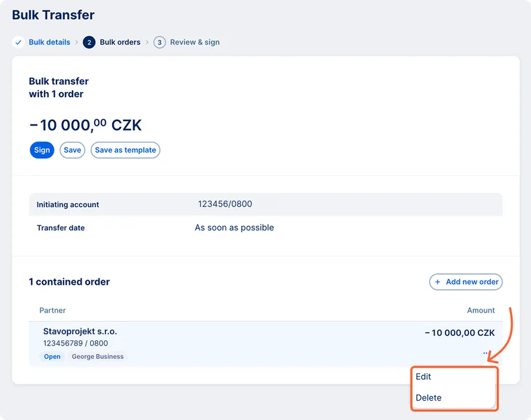Select the Open status badge on the order

pyautogui.click(x=52, y=356)
